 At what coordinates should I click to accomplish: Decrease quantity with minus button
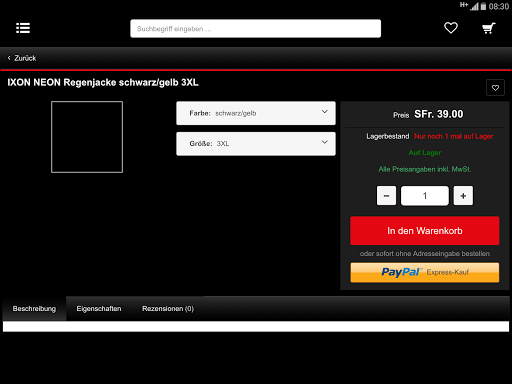386,196
